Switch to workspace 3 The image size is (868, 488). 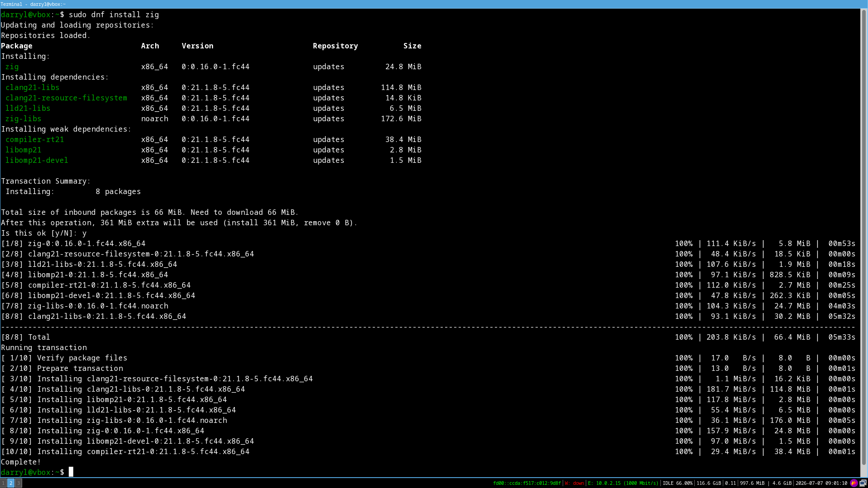tap(19, 483)
